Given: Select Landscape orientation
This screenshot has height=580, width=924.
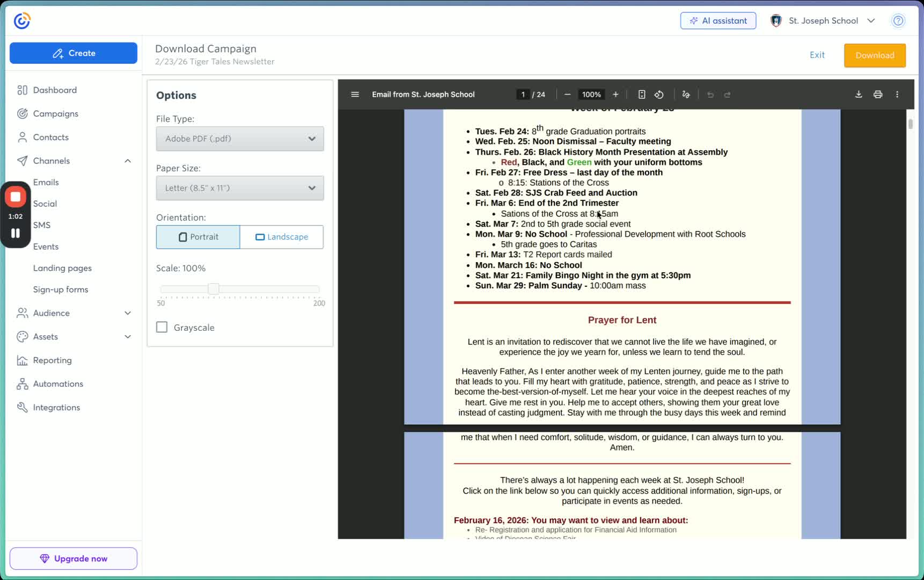Looking at the screenshot, I should tap(282, 237).
